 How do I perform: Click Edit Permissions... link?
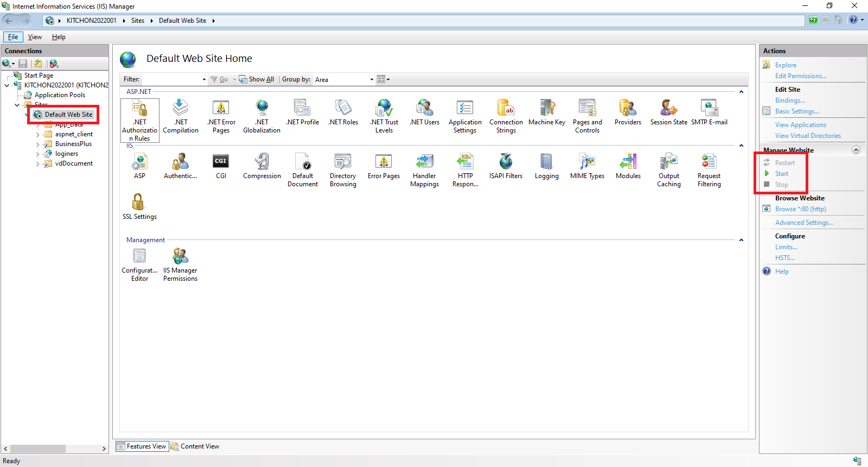pyautogui.click(x=801, y=76)
